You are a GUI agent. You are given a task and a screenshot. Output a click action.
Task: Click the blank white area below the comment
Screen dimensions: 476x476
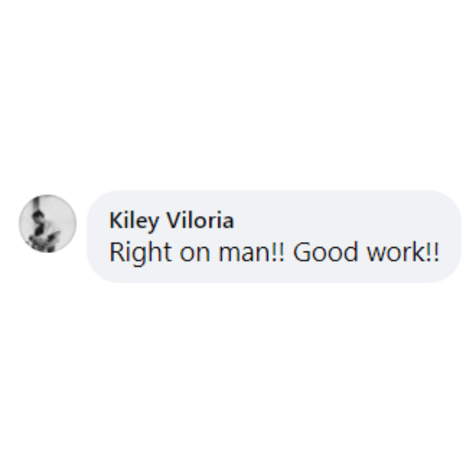click(238, 379)
